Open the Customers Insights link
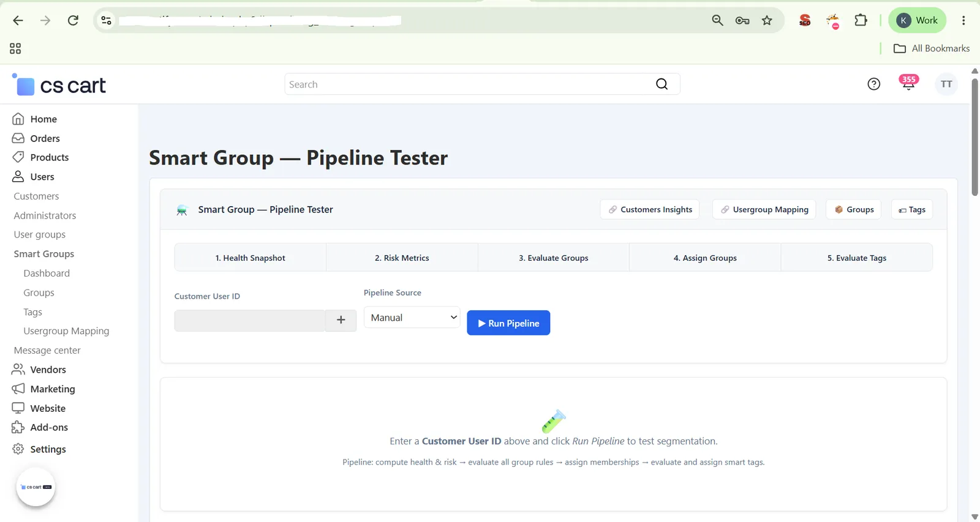 coord(650,209)
